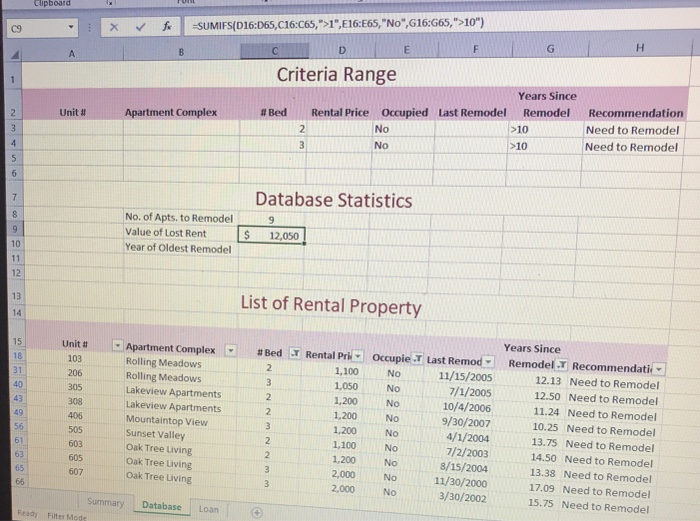Click Unit # cell 103

coord(75,358)
